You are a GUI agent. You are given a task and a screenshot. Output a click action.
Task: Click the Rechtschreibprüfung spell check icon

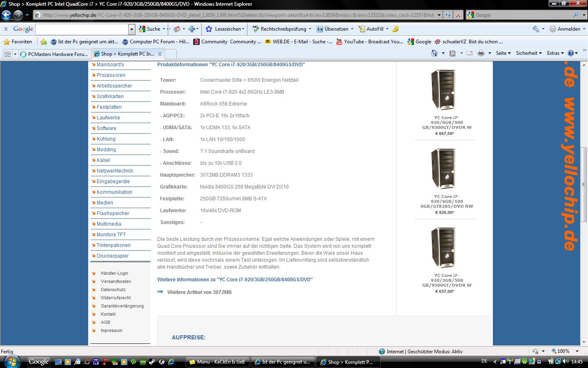[x=256, y=29]
